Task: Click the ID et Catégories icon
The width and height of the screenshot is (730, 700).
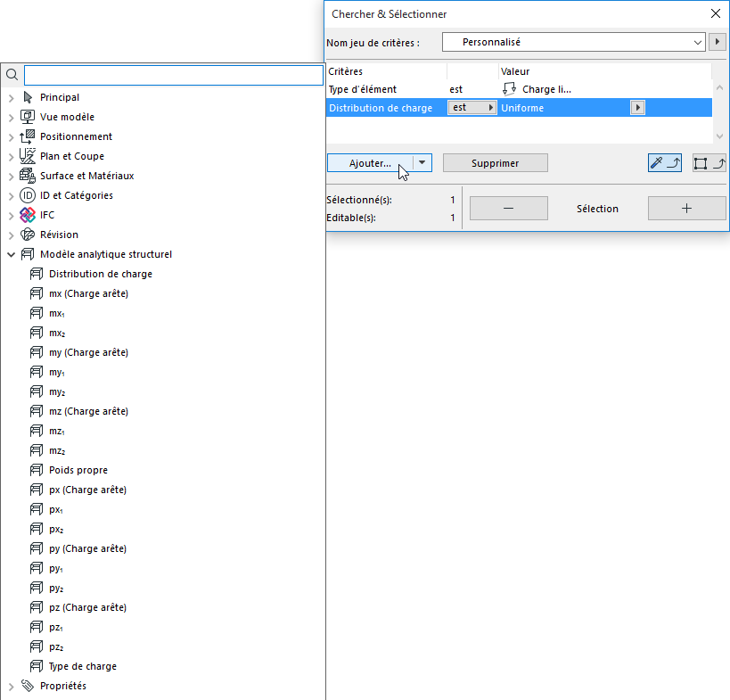Action: pyautogui.click(x=28, y=195)
